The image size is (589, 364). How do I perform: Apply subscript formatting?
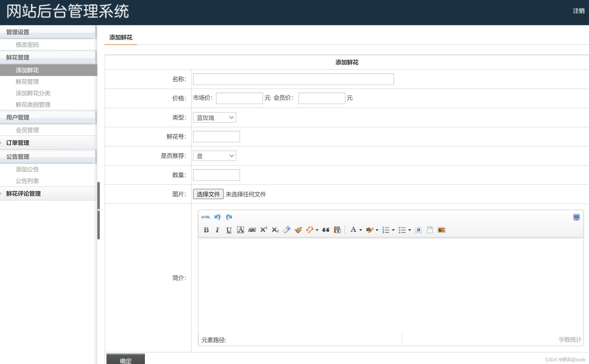(275, 230)
